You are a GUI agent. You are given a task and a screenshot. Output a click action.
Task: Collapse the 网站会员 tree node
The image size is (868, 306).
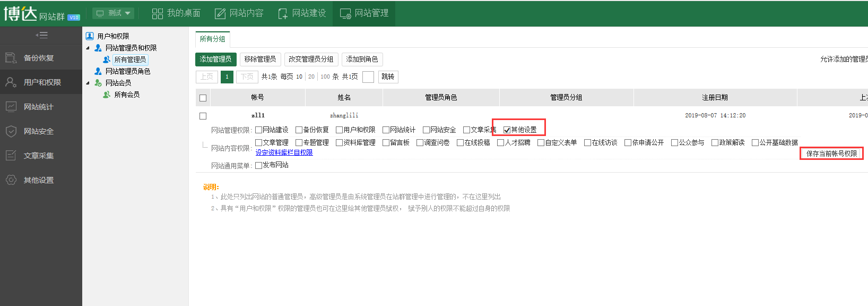(88, 83)
